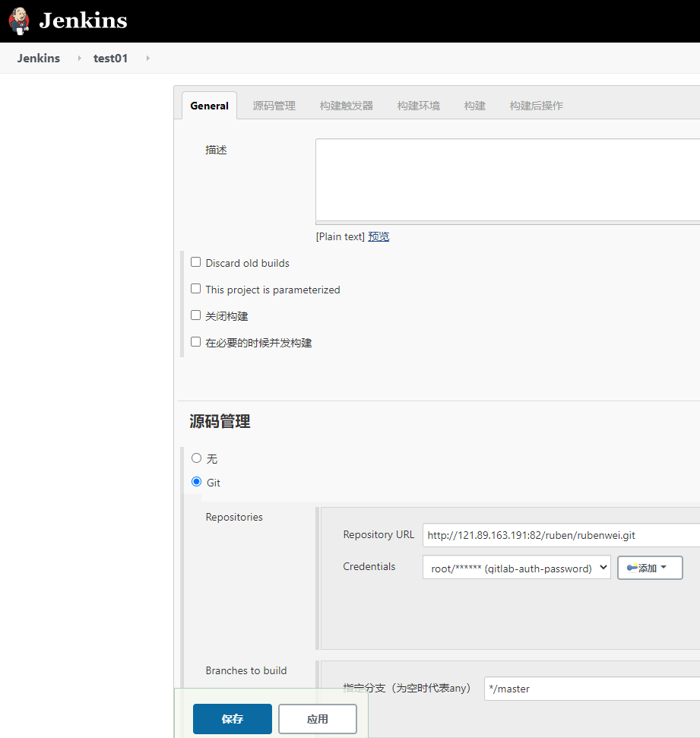Viewport: 700px width, 738px height.
Task: Expand the test01 breadcrumb arrow
Action: click(147, 59)
